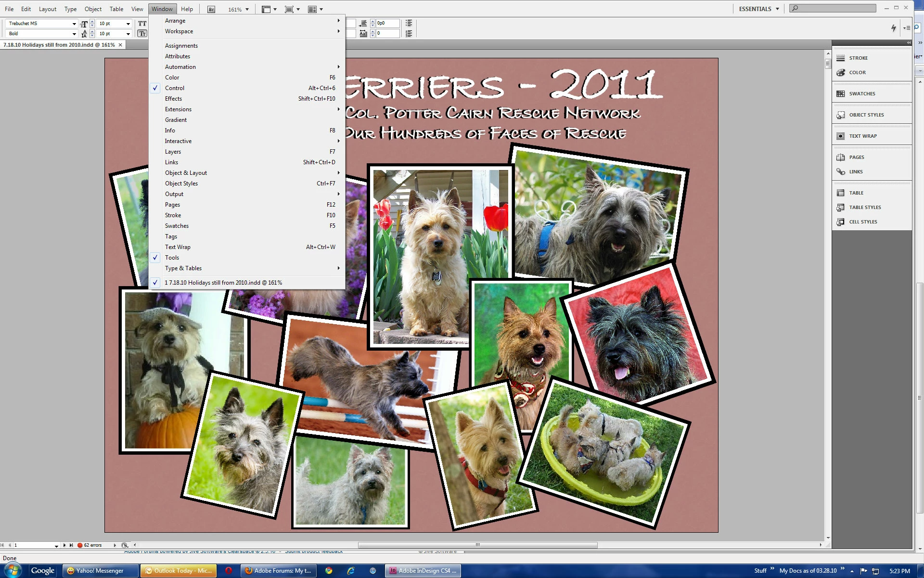
Task: Open the Cell Styles panel icon
Action: tap(841, 222)
